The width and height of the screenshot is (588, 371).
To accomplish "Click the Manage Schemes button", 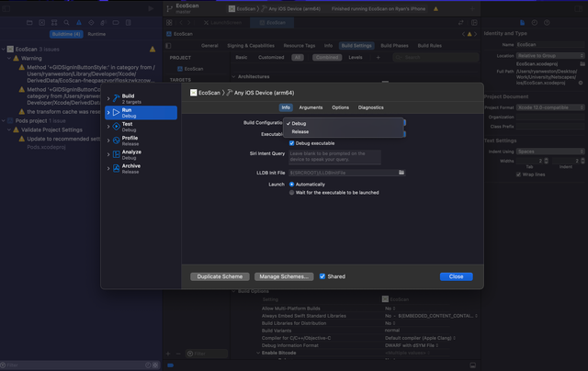I will [284, 276].
